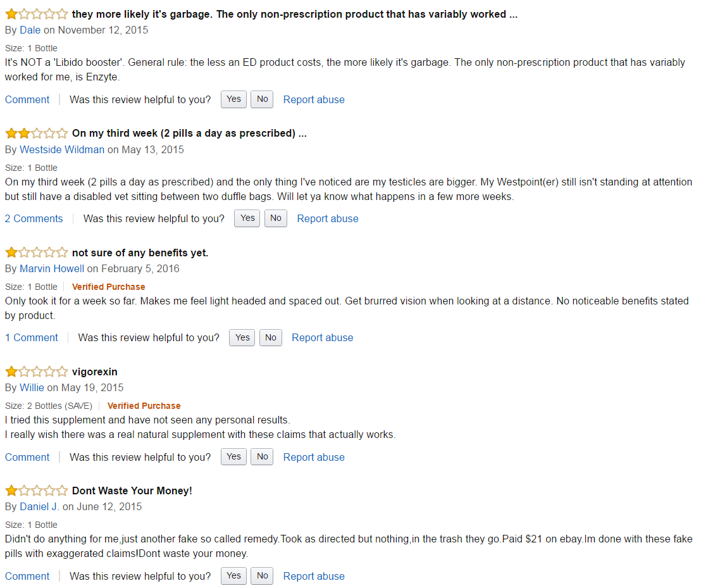The height and width of the screenshot is (588, 701).
Task: Click the star rating on Dale's review
Action: (36, 13)
